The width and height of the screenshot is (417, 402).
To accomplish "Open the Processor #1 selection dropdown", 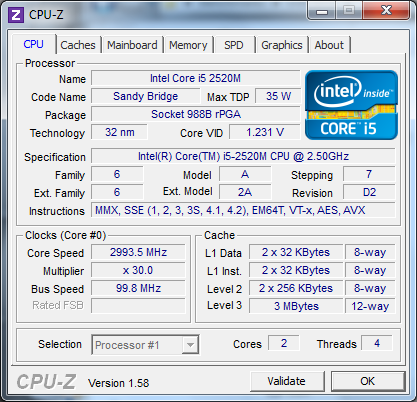I will click(145, 345).
